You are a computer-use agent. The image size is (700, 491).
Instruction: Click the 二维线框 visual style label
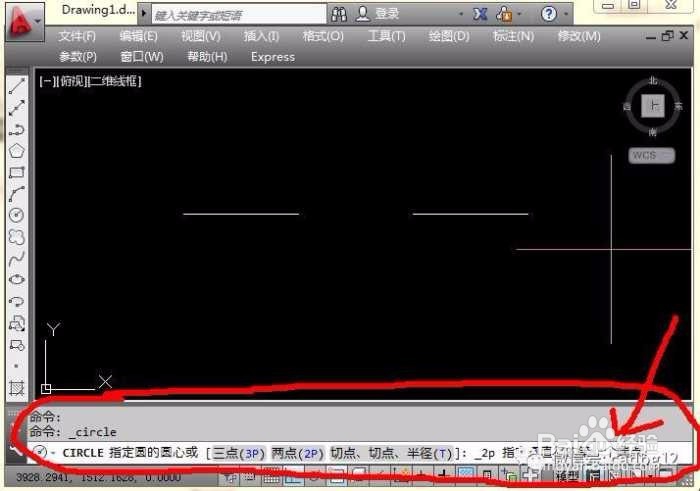click(115, 82)
